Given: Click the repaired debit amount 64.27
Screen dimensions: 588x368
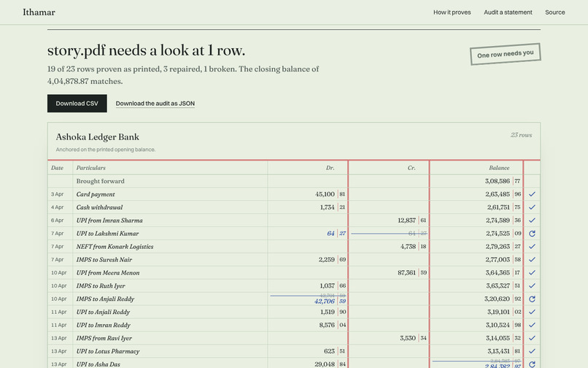Looking at the screenshot, I should coord(336,234).
